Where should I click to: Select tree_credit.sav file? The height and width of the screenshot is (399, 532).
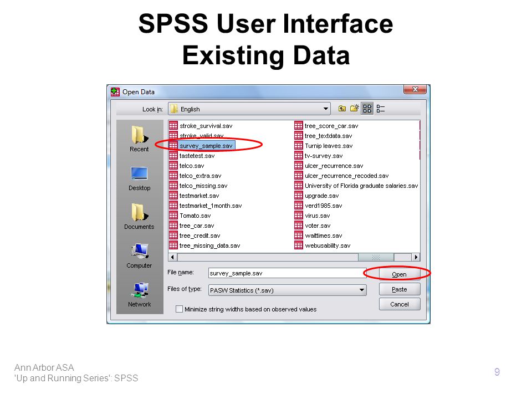click(x=195, y=236)
